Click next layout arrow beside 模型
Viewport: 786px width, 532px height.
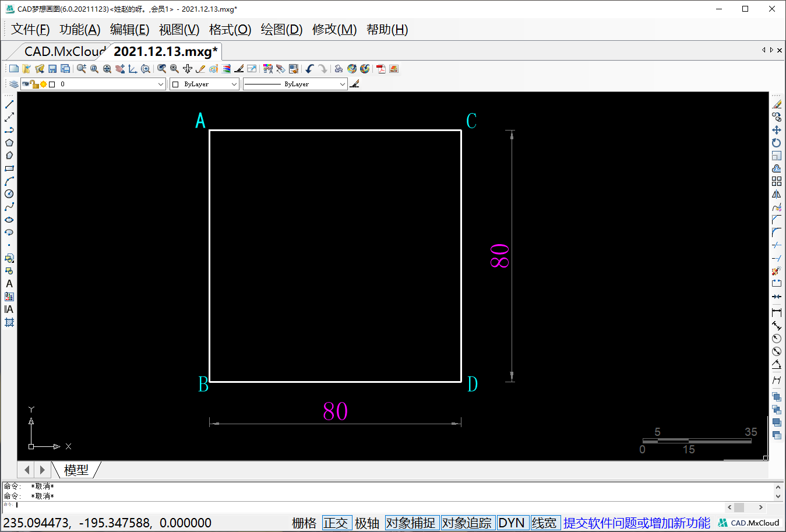tap(42, 470)
